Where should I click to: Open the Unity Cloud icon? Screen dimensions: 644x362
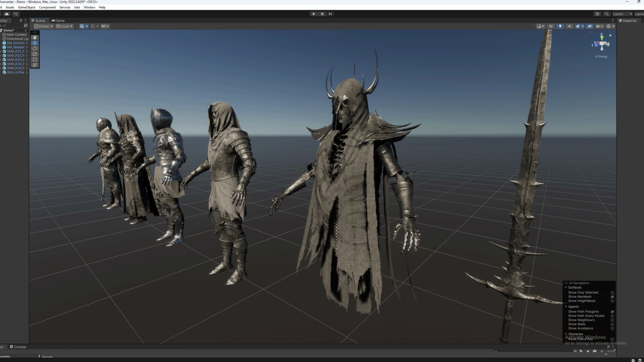(6, 14)
